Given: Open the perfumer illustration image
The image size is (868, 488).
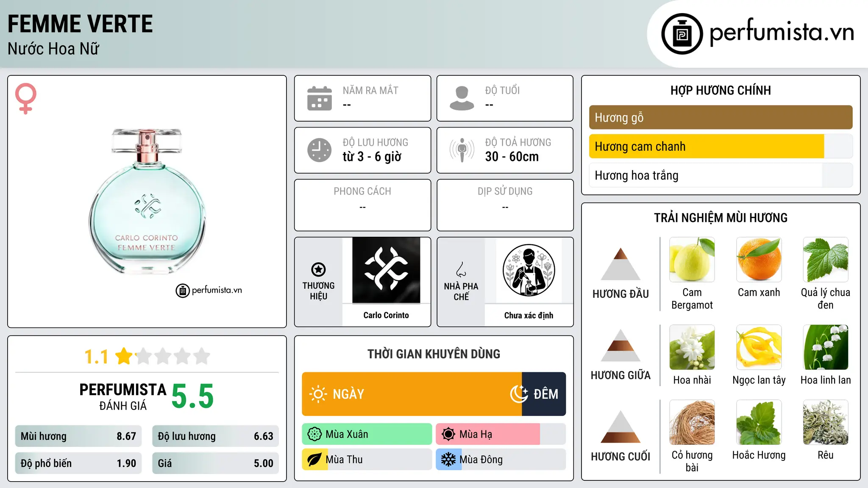Looking at the screenshot, I should 529,270.
